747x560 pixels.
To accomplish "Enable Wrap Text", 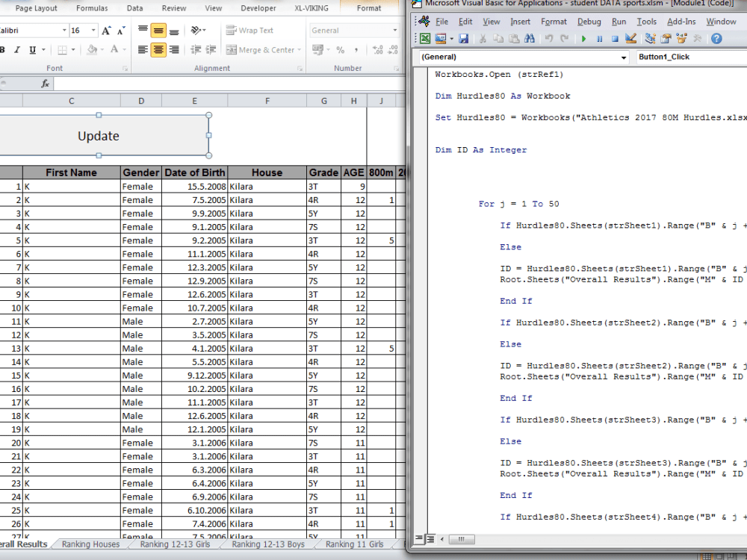I will tap(251, 30).
